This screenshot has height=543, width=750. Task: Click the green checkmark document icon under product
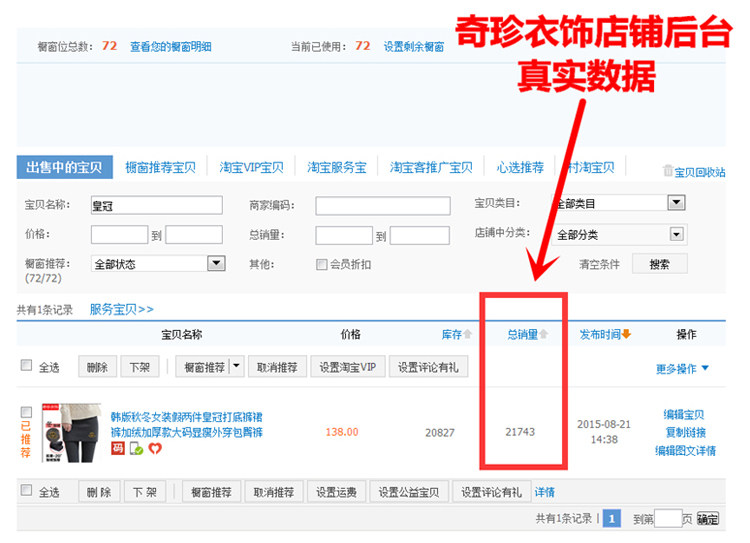click(x=136, y=449)
